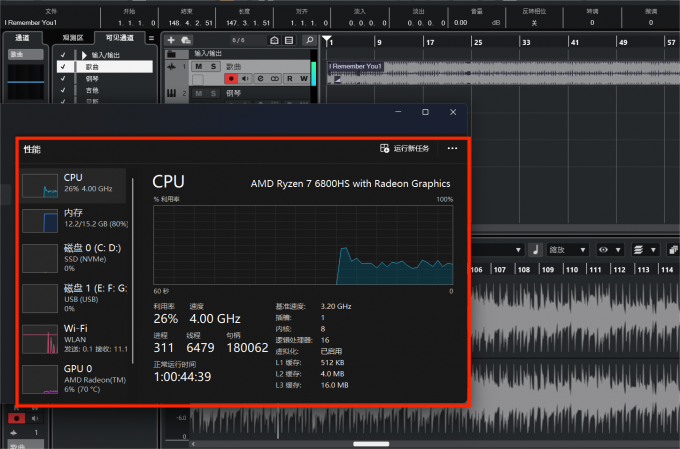The width and height of the screenshot is (680, 449).
Task: Toggle record enable on 歌曲 track
Action: [231, 79]
